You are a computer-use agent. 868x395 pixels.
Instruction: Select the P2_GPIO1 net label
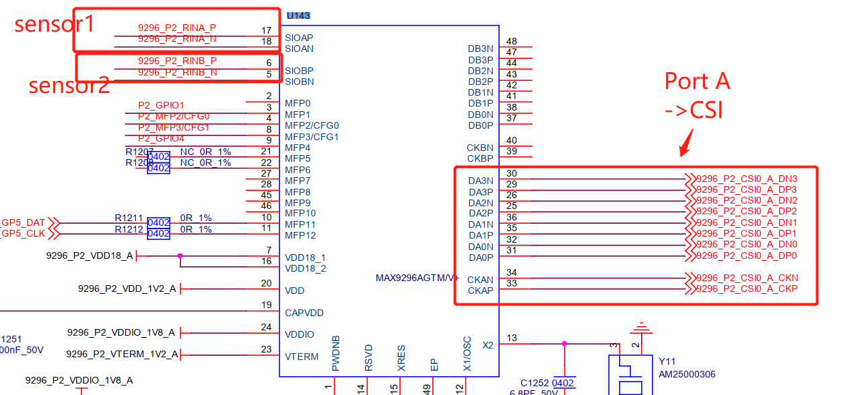click(161, 105)
